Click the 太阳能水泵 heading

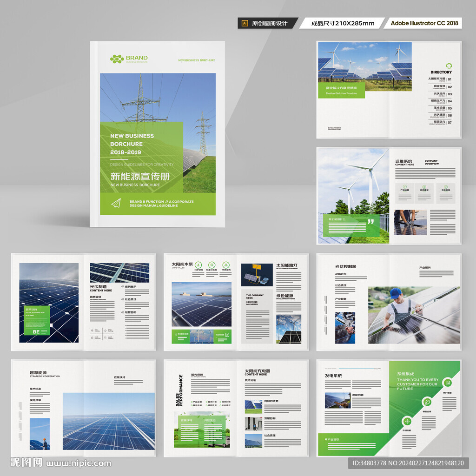click(182, 264)
